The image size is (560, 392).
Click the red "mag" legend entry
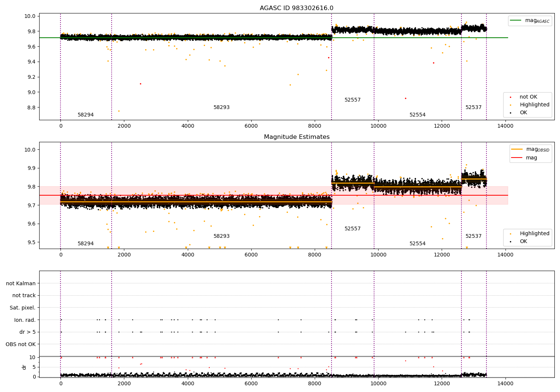(x=525, y=158)
